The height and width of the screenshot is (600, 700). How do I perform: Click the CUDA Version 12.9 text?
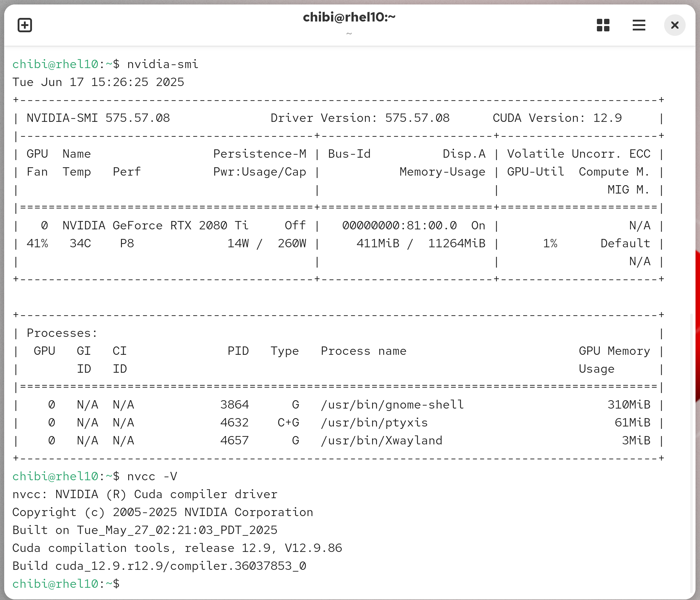pyautogui.click(x=557, y=118)
